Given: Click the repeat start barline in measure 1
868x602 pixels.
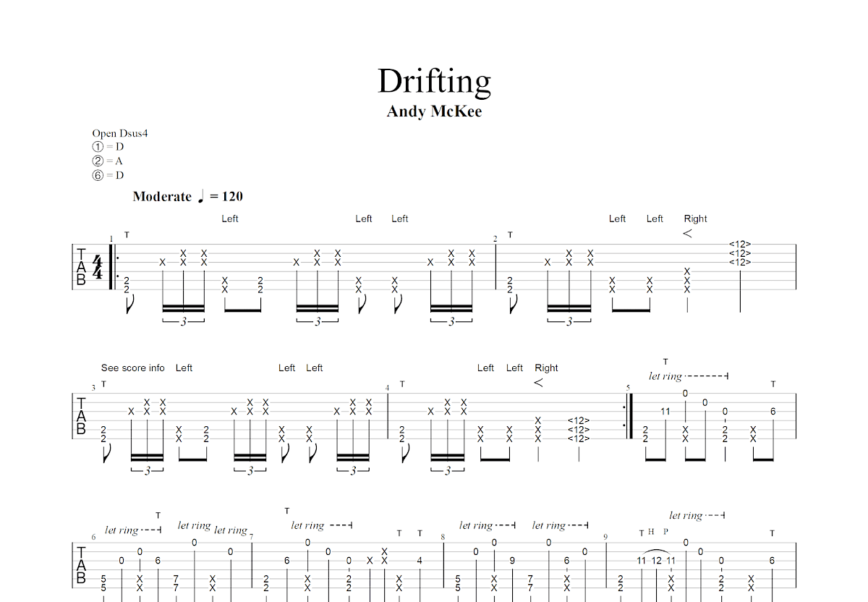Looking at the screenshot, I should coord(114,267).
